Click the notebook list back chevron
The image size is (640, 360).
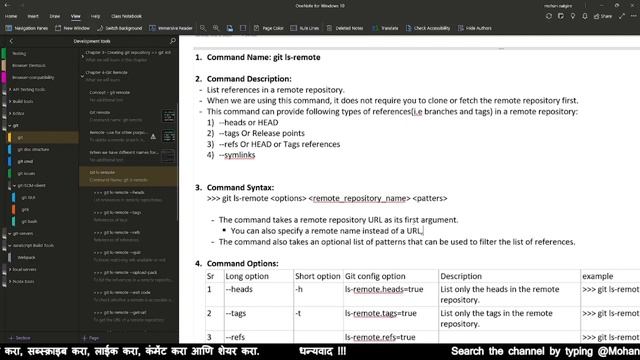click(11, 41)
